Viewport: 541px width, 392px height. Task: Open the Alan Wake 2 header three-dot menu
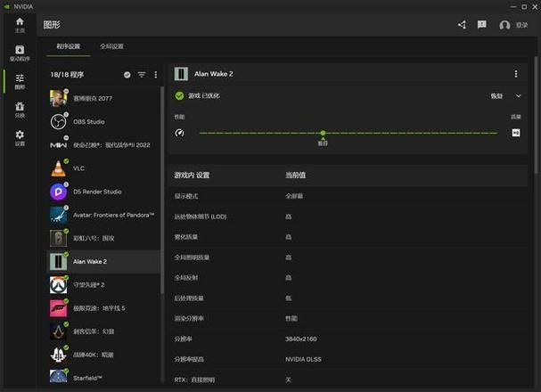516,74
